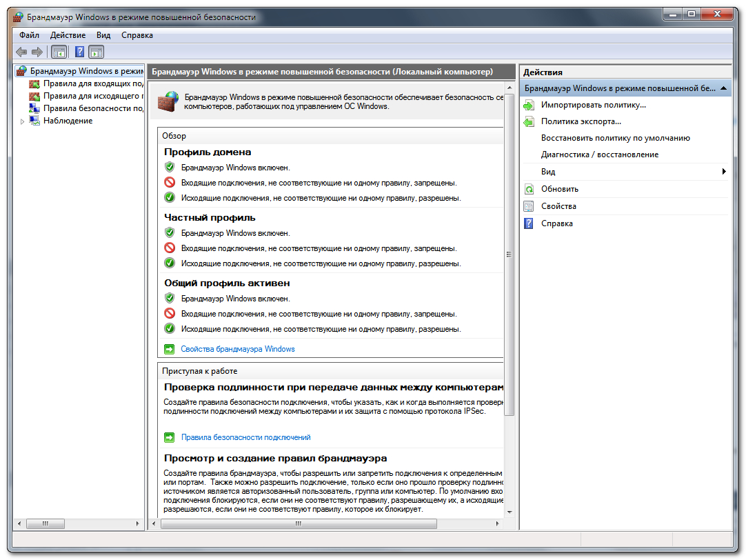The width and height of the screenshot is (746, 560).
Task: Click the Приступая к работе heading
Action: tap(199, 371)
